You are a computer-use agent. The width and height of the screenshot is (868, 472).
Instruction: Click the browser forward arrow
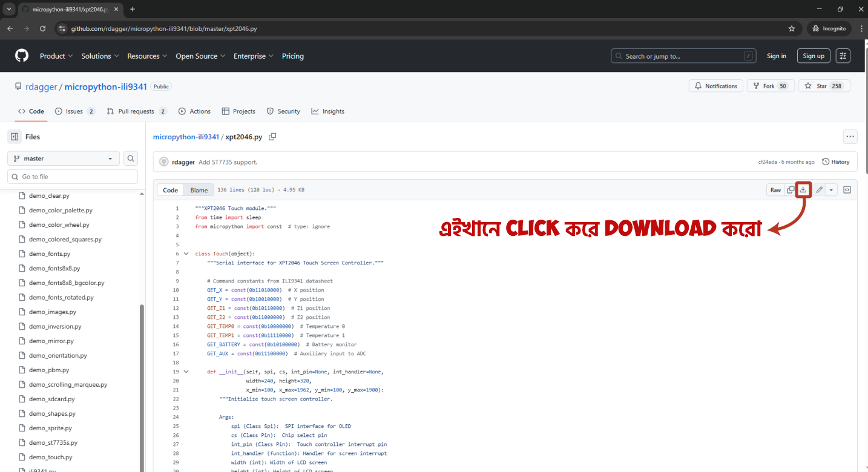(x=26, y=28)
